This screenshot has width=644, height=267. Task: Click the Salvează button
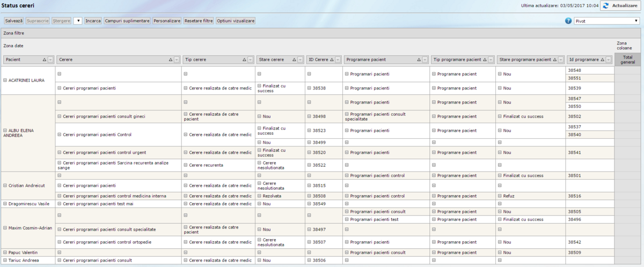tap(14, 21)
